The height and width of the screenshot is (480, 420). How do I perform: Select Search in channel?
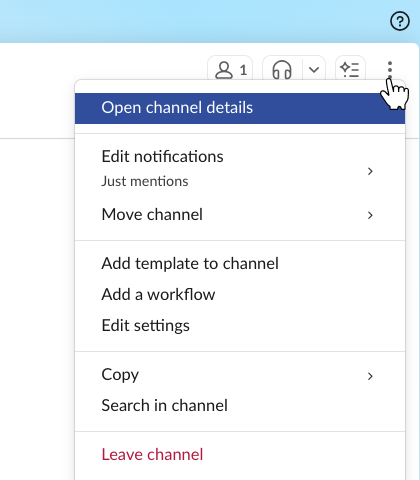click(x=240, y=406)
